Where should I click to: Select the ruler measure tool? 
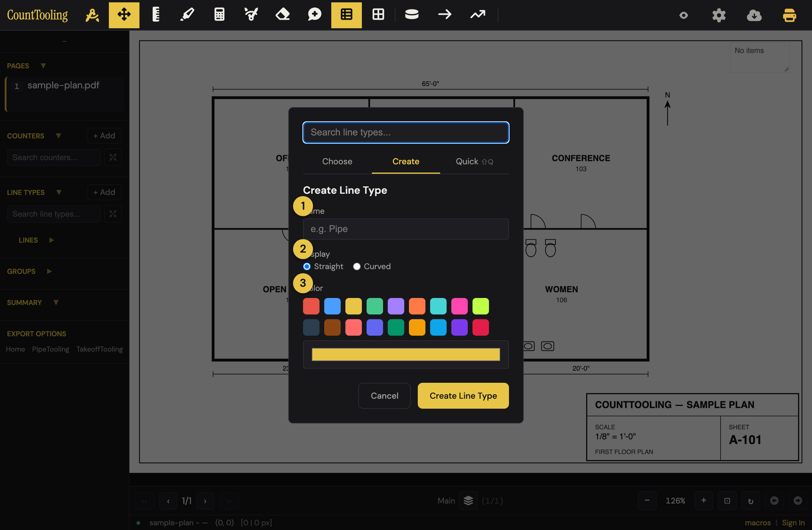tap(156, 15)
